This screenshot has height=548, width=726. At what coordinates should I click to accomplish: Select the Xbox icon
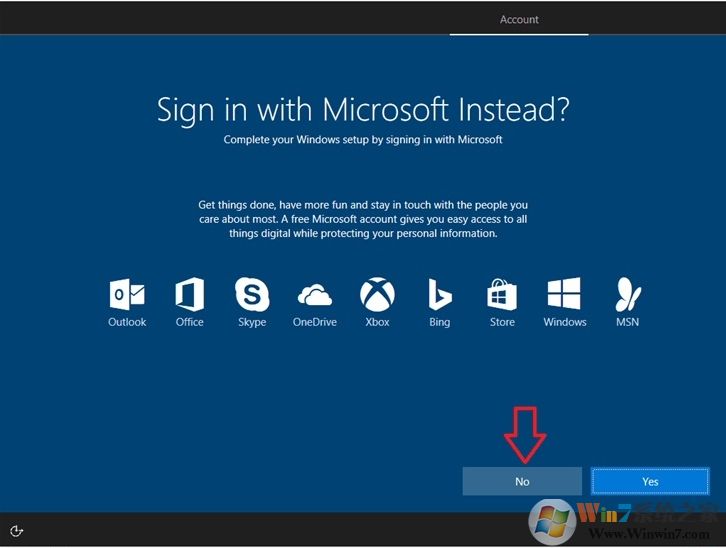(377, 294)
